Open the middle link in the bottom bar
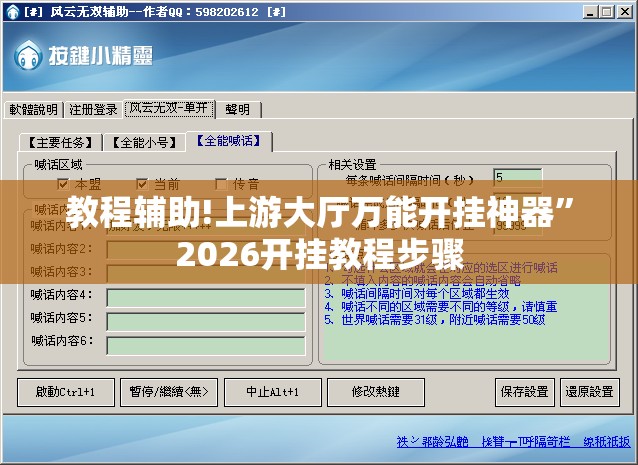638x465 pixels. [526, 442]
